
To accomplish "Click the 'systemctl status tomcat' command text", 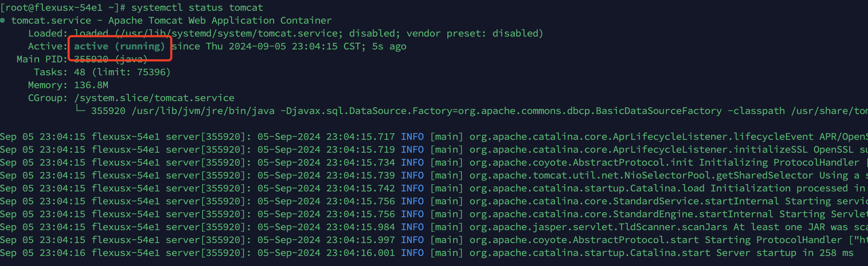I will (x=197, y=8).
